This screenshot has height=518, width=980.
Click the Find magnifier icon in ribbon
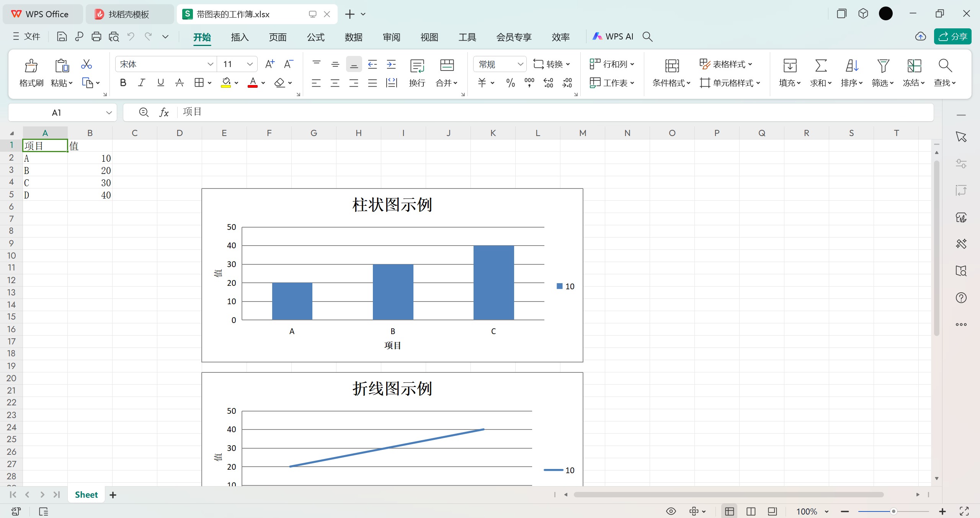945,66
